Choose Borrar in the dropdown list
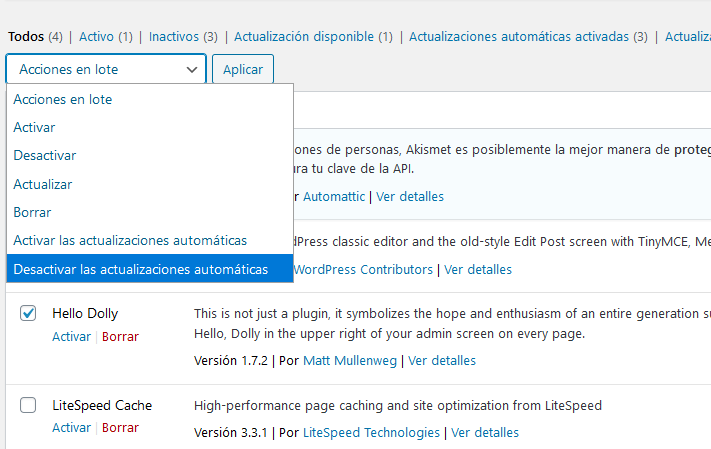The height and width of the screenshot is (449, 711). 32,212
